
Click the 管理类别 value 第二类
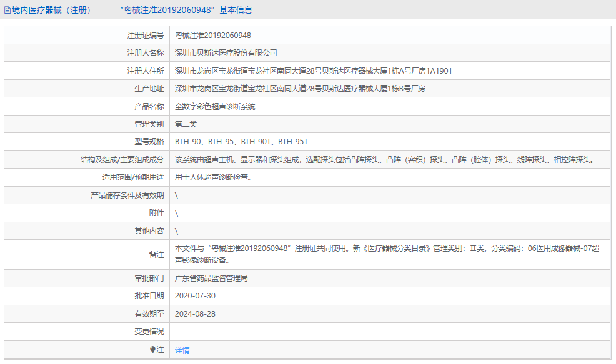186,124
